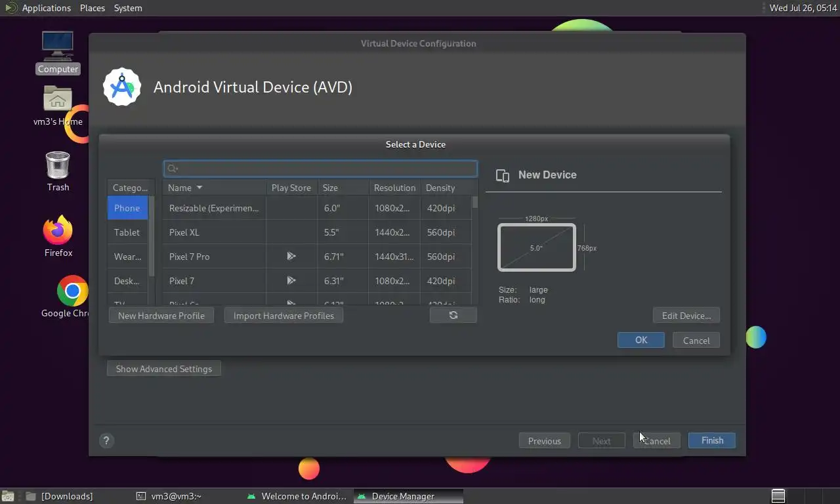840x504 pixels.
Task: Select the Pixel XL device row
Action: pos(317,232)
